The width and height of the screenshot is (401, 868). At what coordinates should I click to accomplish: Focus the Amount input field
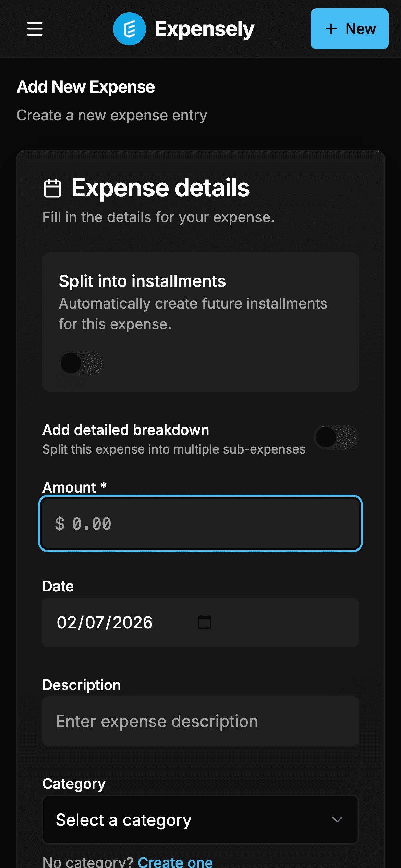point(200,523)
